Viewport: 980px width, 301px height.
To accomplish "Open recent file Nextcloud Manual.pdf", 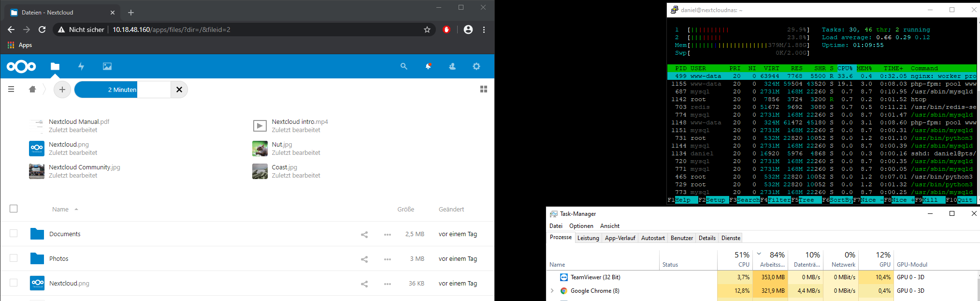I will [79, 121].
